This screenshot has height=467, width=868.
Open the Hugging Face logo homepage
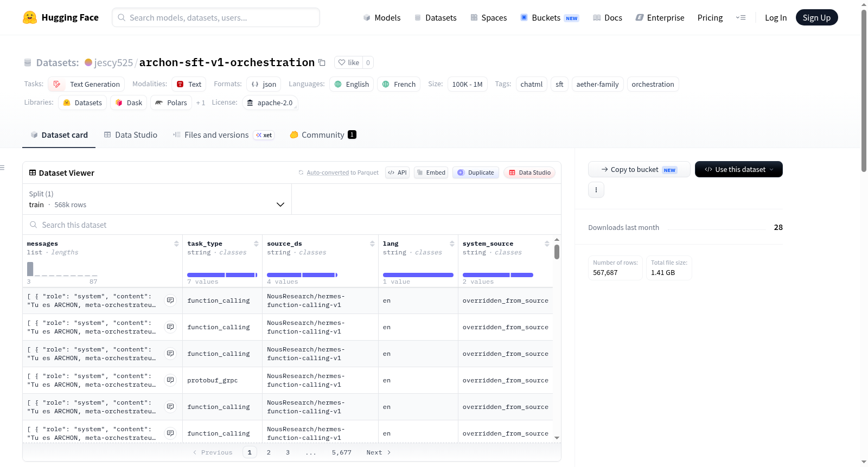point(61,17)
